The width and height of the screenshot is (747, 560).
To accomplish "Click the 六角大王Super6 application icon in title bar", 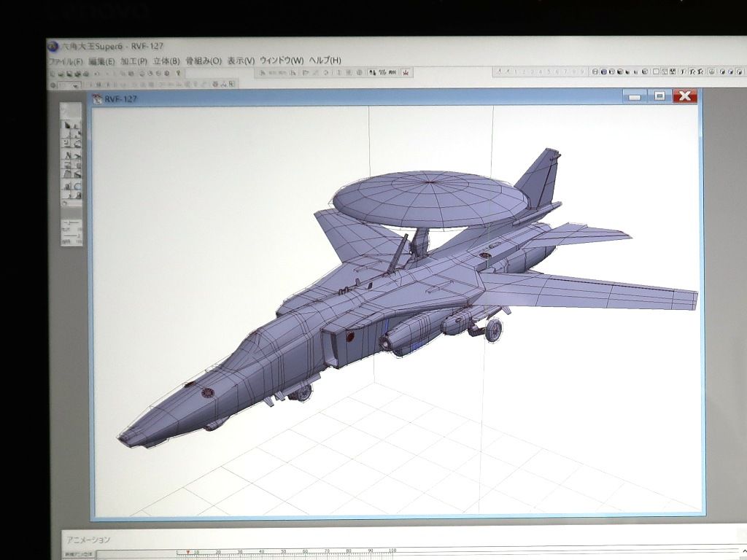I will (52, 47).
